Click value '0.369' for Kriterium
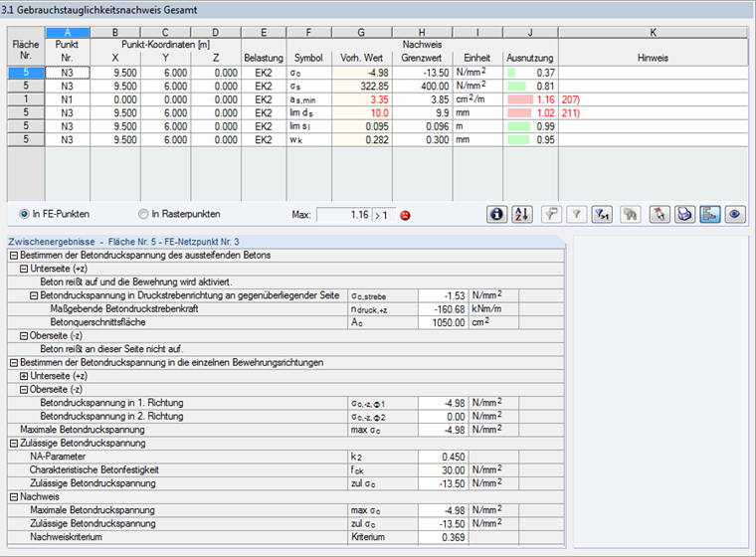 pos(443,537)
